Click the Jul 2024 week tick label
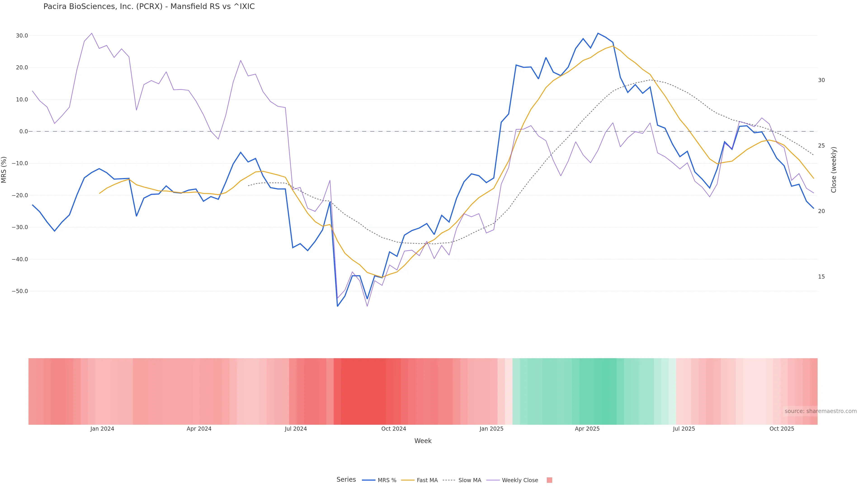 point(295,429)
